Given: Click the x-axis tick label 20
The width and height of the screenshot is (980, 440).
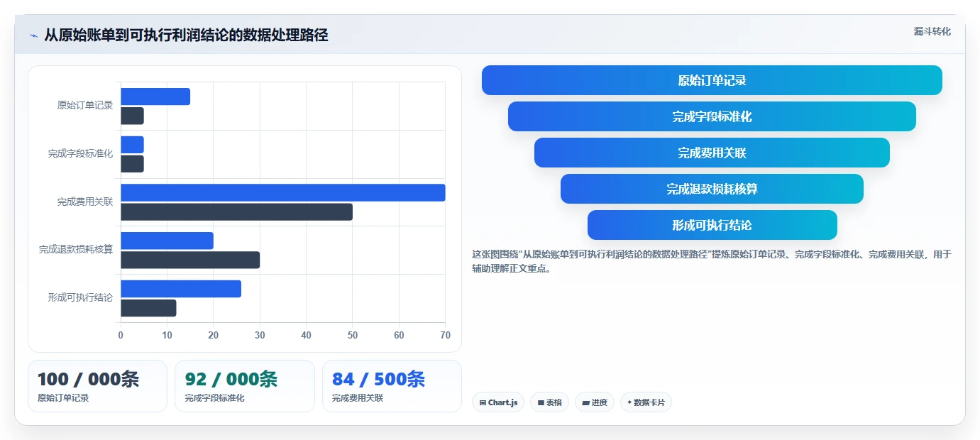Looking at the screenshot, I should pos(214,335).
